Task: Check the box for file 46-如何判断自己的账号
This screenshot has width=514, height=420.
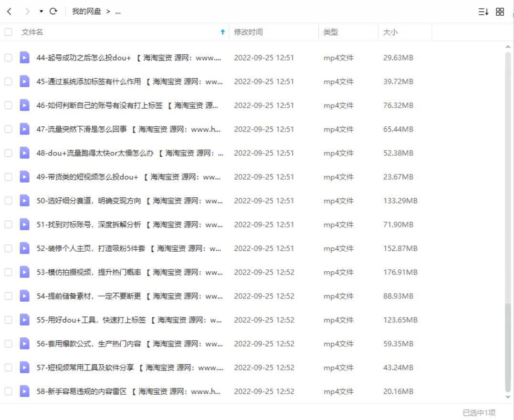Action: coord(8,105)
